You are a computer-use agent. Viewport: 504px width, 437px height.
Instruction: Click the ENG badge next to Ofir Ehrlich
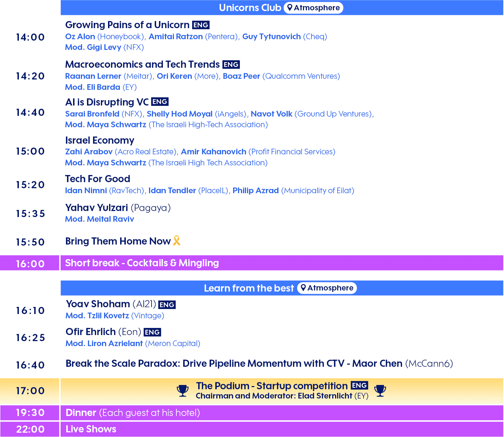tap(152, 332)
